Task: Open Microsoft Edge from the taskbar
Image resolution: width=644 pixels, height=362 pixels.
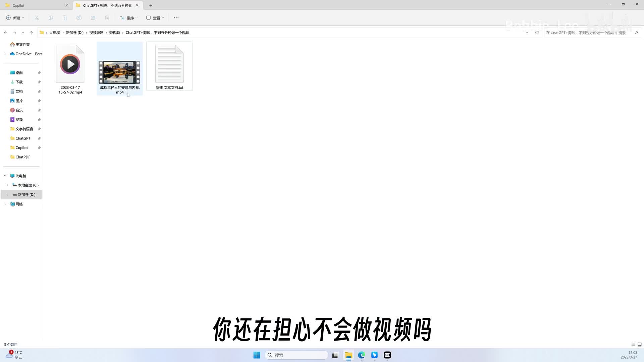Action: [361, 355]
